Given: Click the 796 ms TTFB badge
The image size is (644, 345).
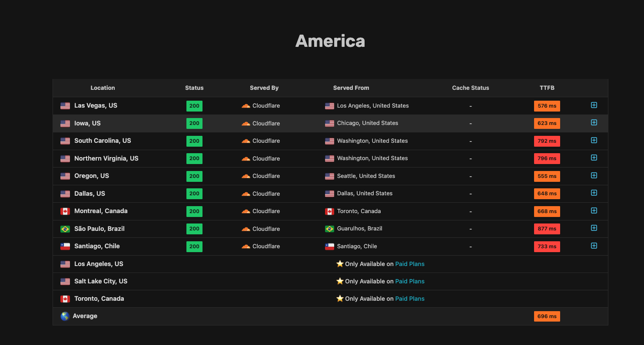Looking at the screenshot, I should pyautogui.click(x=547, y=159).
